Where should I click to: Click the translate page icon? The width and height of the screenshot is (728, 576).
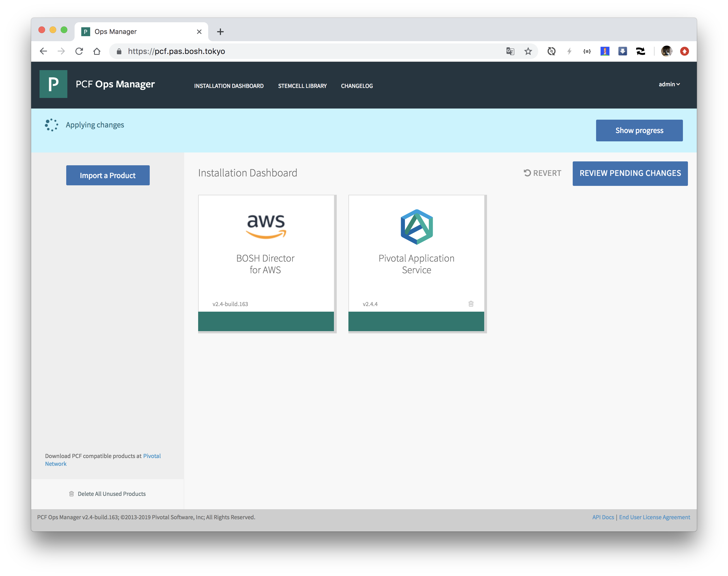510,51
